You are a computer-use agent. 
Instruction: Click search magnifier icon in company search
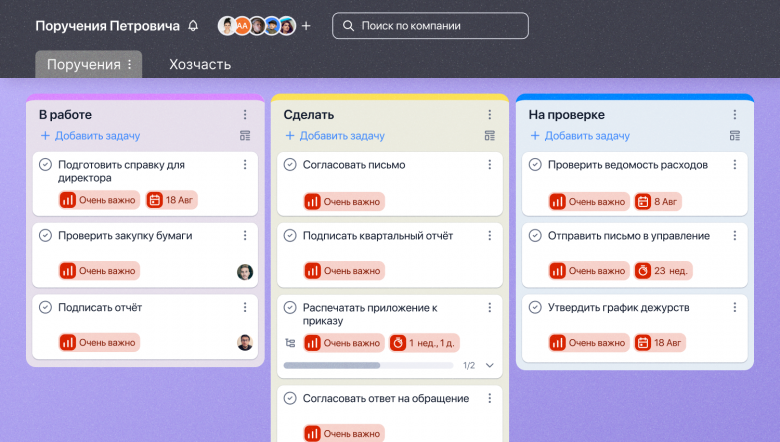click(x=348, y=26)
